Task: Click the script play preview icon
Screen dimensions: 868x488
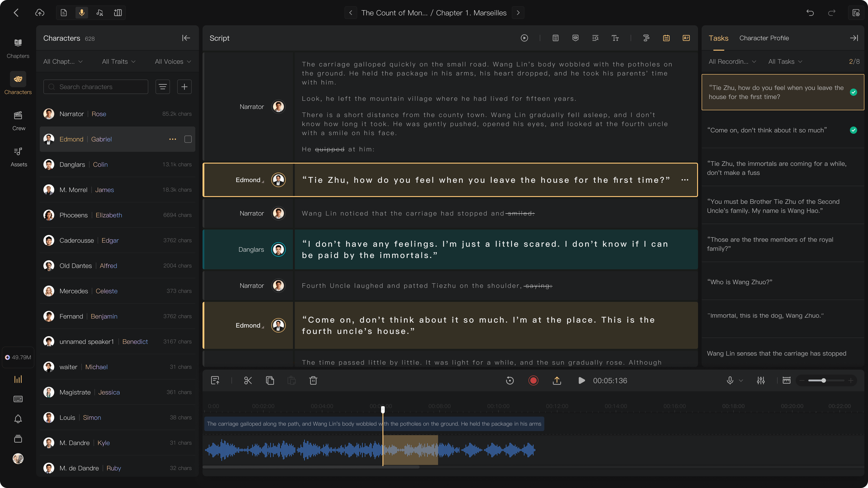Action: [x=524, y=38]
